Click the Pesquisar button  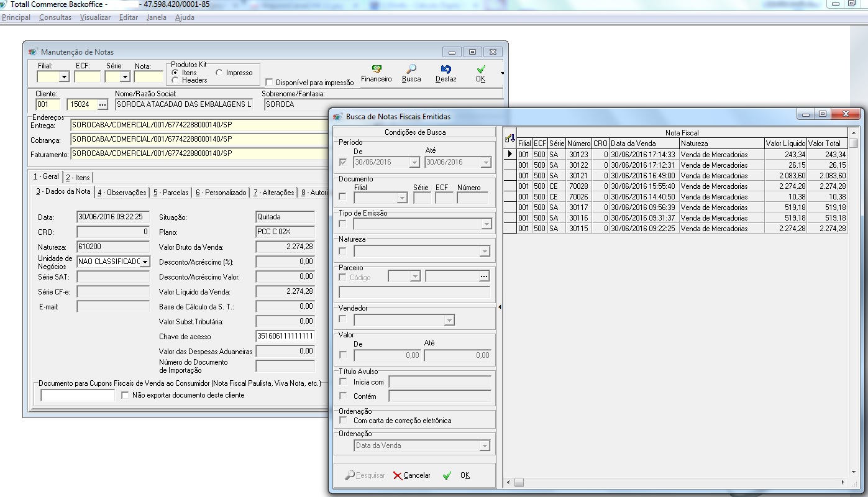365,475
